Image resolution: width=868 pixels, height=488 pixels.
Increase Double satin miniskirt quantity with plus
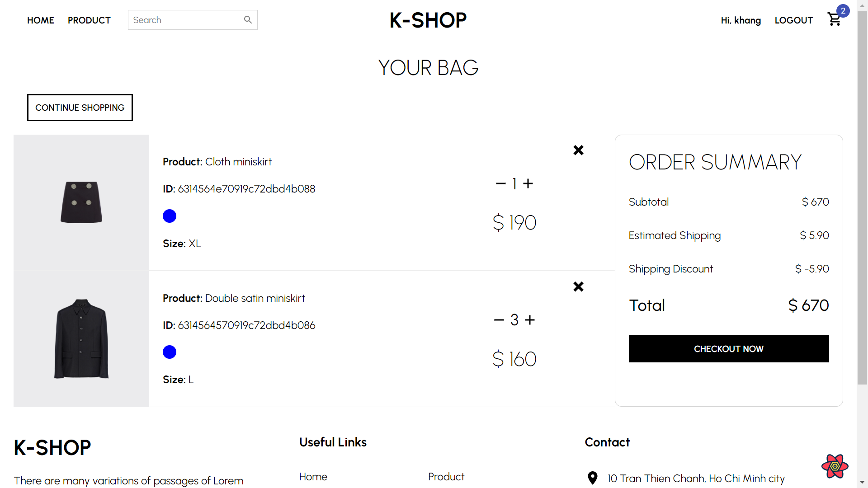tap(528, 319)
